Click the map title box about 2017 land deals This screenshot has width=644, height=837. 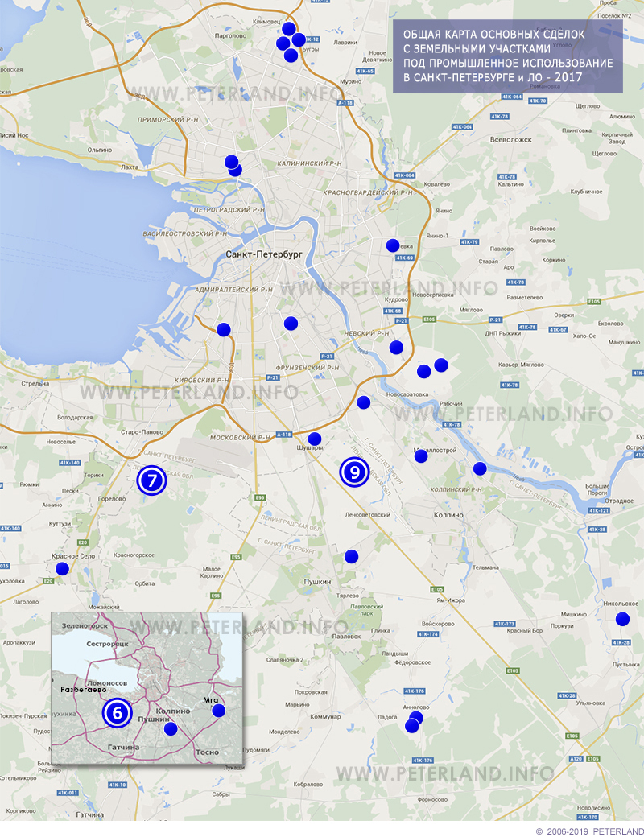pyautogui.click(x=508, y=56)
